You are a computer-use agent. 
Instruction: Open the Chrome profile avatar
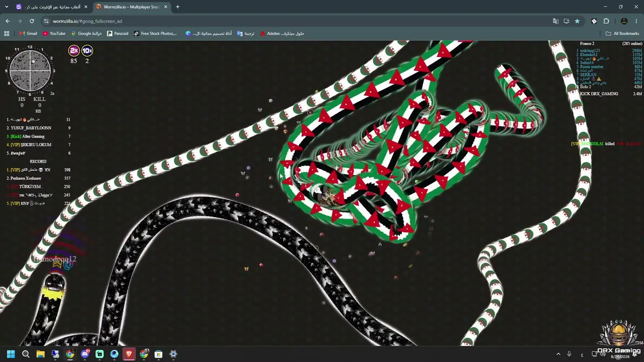[x=624, y=21]
